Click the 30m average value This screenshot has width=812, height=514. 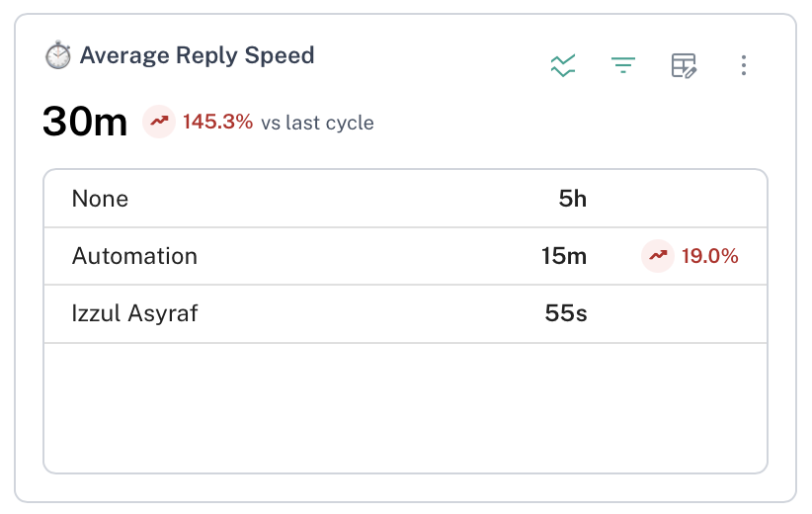click(x=85, y=123)
